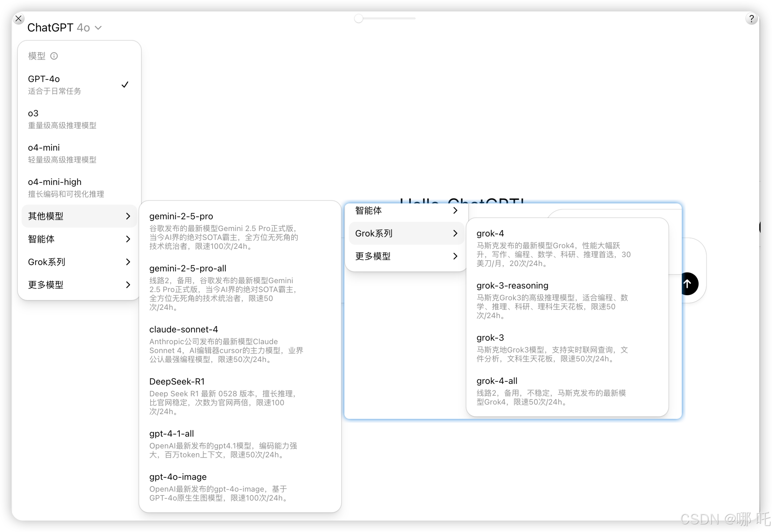Expand Grok系列 submenu in left menu
Viewport: 772px width, 532px height.
(79, 262)
